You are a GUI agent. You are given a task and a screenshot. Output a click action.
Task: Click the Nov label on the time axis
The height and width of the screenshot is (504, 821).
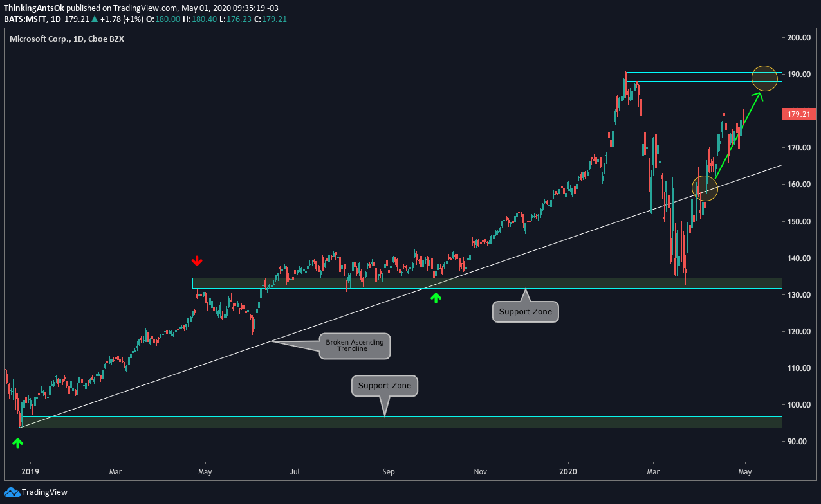click(480, 471)
